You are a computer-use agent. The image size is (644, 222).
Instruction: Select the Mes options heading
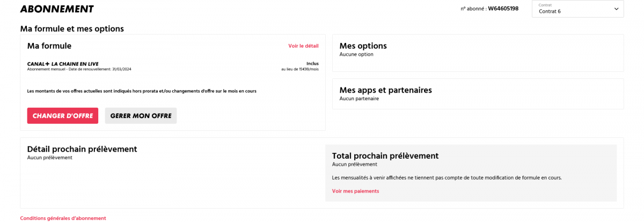363,46
